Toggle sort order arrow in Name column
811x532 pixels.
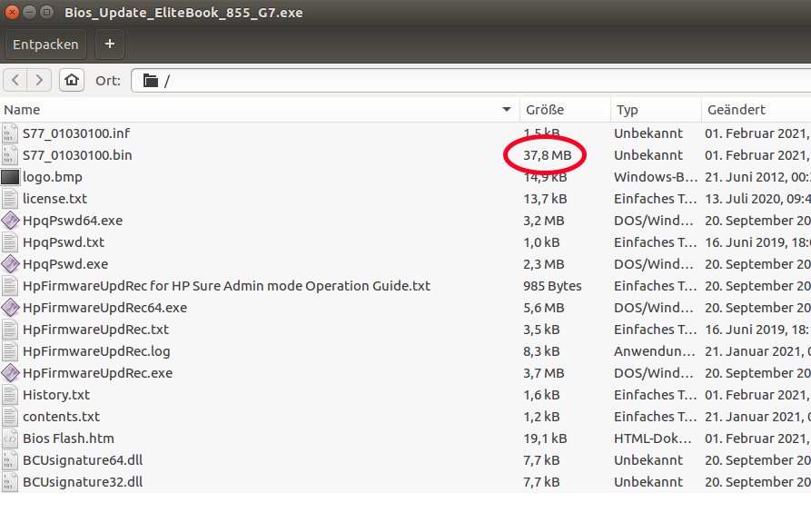click(x=507, y=110)
